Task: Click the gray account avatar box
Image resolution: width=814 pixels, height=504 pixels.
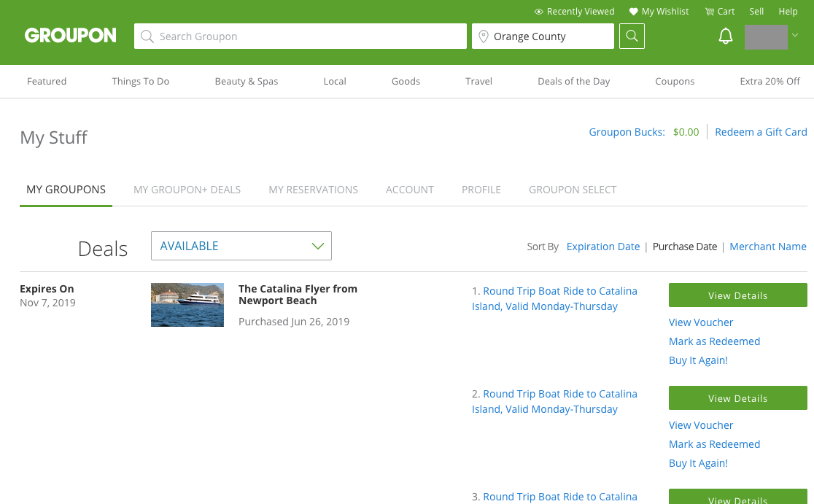Action: tap(766, 37)
